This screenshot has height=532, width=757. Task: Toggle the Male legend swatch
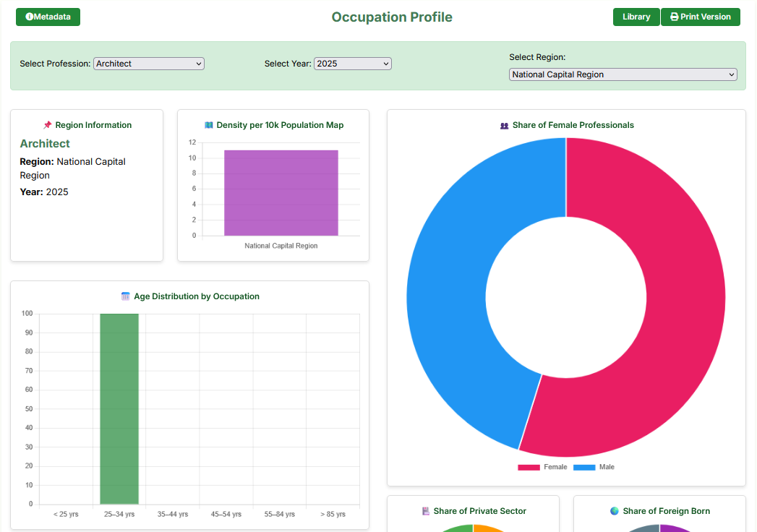(x=584, y=468)
